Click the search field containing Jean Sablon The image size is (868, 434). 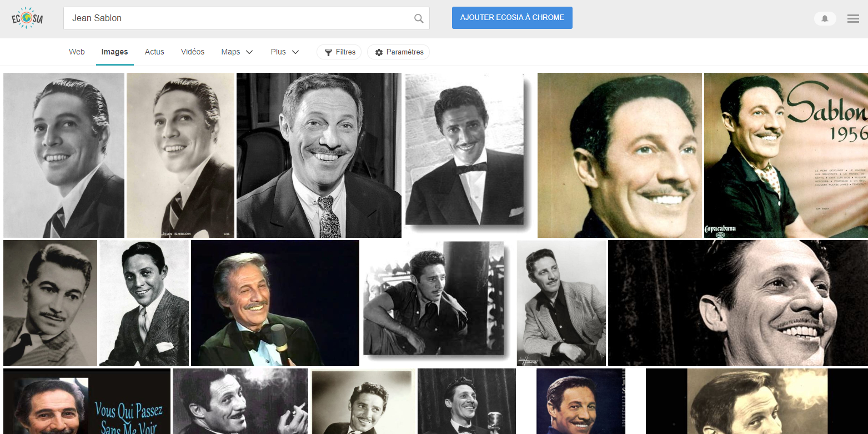(x=239, y=18)
